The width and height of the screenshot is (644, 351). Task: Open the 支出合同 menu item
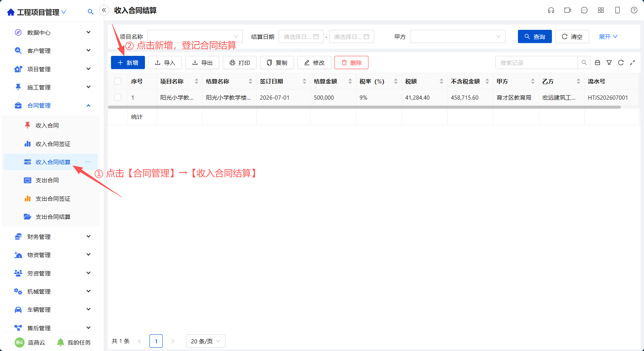51,180
